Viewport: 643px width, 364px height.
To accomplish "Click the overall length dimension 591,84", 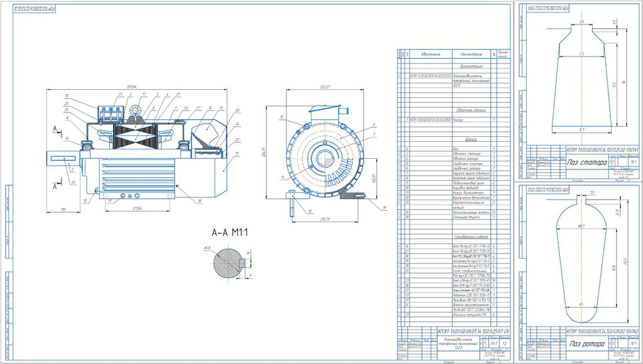I will tap(131, 87).
